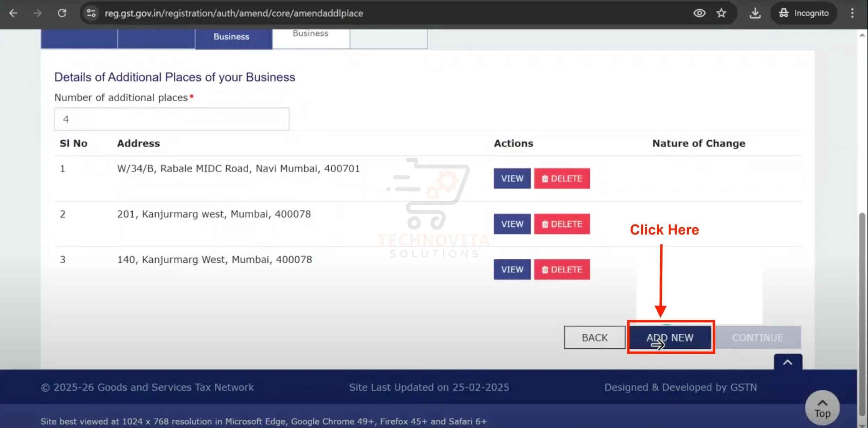Click the trash icon on the first DELETE button

[545, 178]
